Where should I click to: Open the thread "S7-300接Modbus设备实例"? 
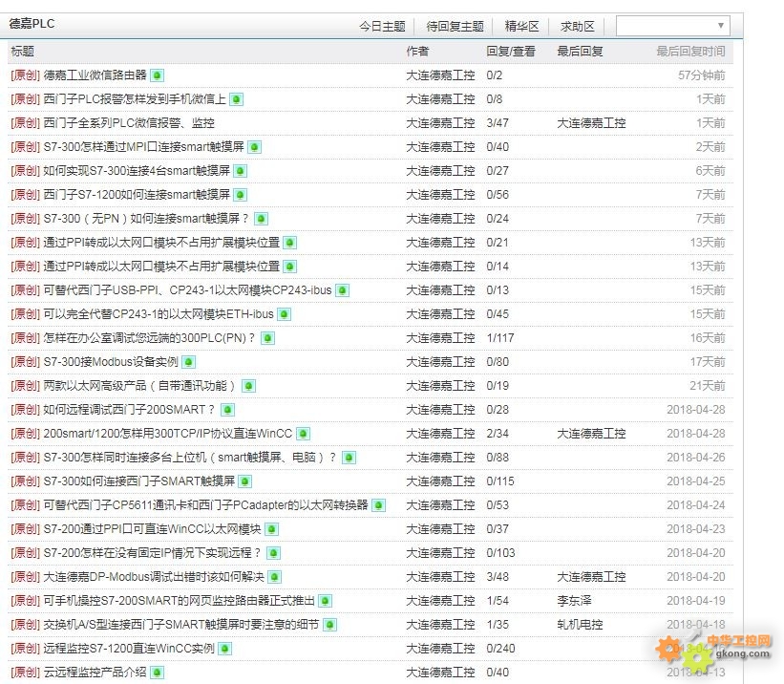[x=111, y=362]
